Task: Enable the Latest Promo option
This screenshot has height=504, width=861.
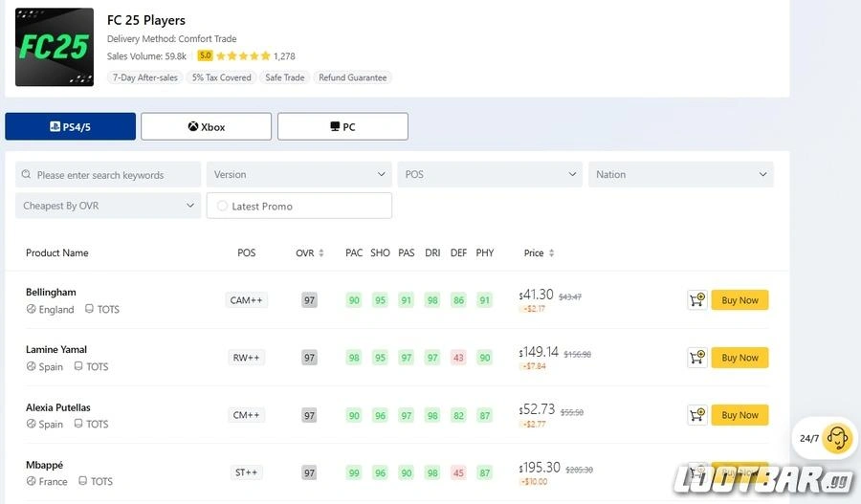Action: point(223,206)
